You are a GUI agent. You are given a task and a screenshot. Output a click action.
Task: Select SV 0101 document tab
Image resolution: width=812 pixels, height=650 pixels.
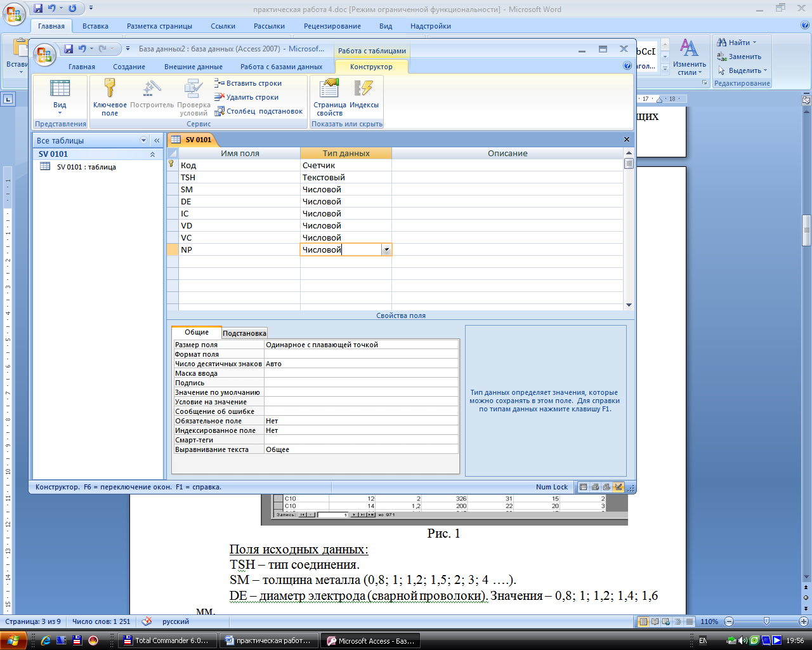point(192,140)
